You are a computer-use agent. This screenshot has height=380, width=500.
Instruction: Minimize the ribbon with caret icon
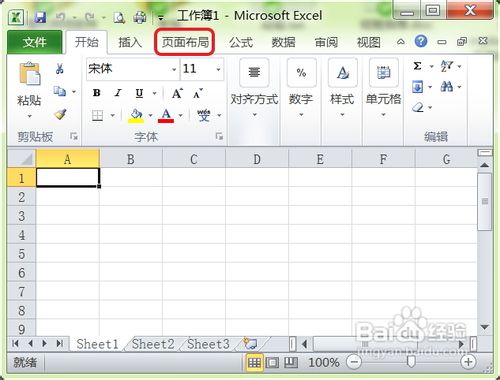(x=401, y=42)
